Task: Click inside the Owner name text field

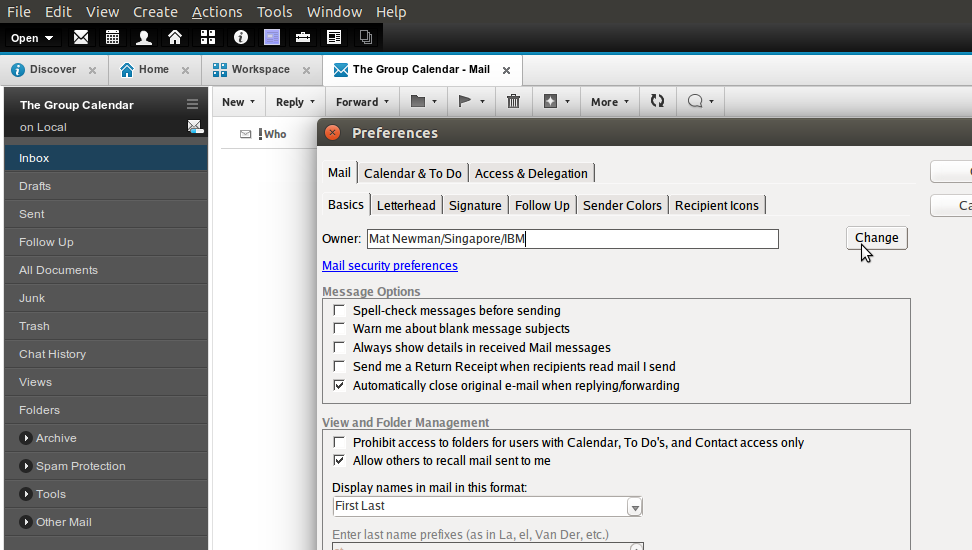Action: (x=571, y=239)
